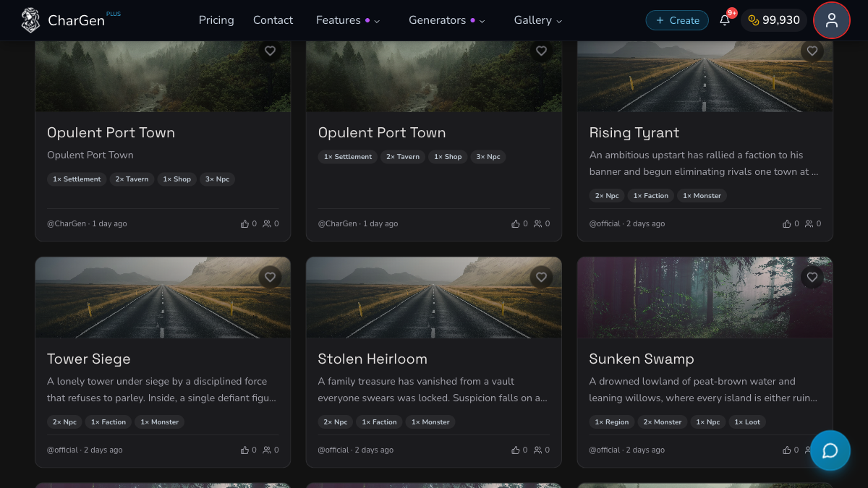Viewport: 868px width, 488px height.
Task: Toggle the heart on Sunken Swamp
Action: (812, 277)
